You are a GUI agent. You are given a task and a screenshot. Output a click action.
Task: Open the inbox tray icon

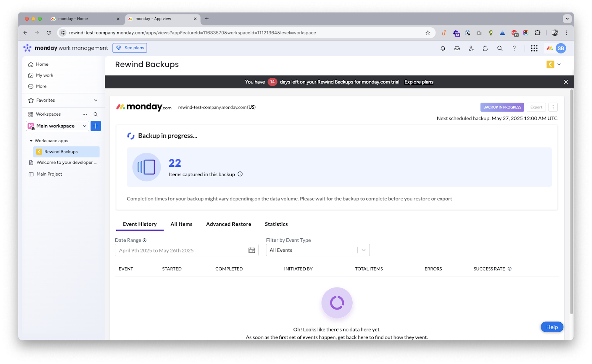point(457,48)
